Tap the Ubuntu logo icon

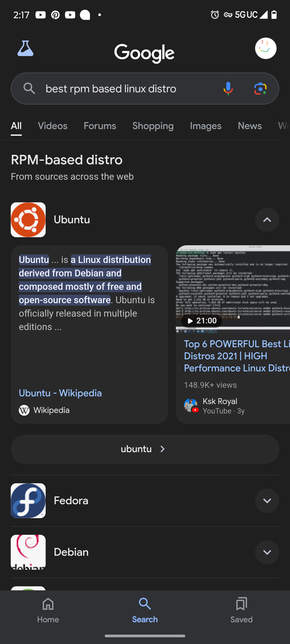click(x=28, y=220)
